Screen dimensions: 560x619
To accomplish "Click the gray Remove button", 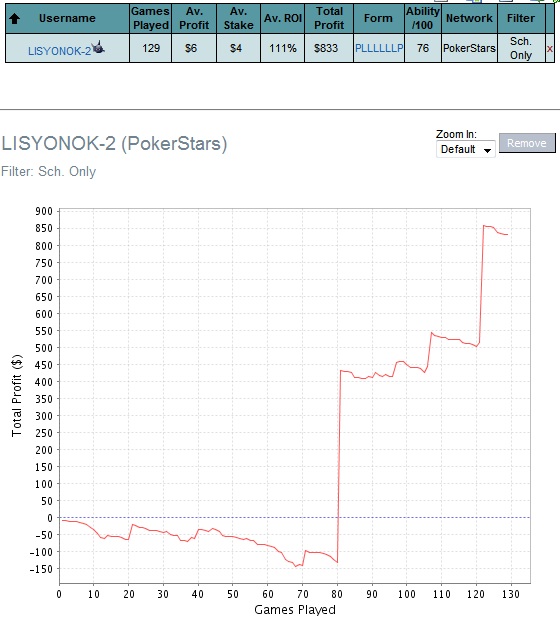I will tap(527, 143).
